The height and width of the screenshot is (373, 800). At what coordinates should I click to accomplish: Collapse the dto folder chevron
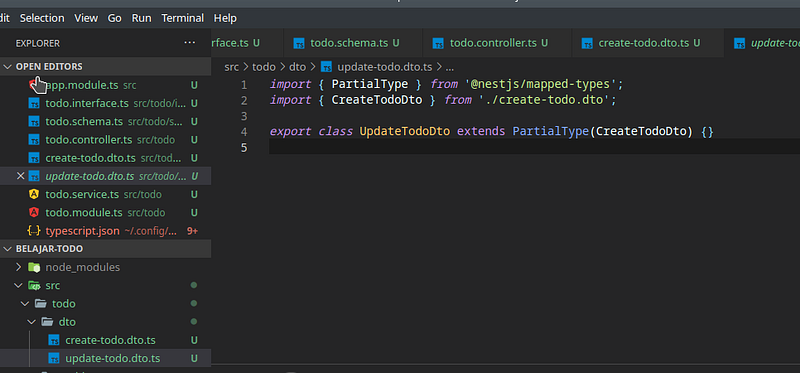pyautogui.click(x=32, y=322)
